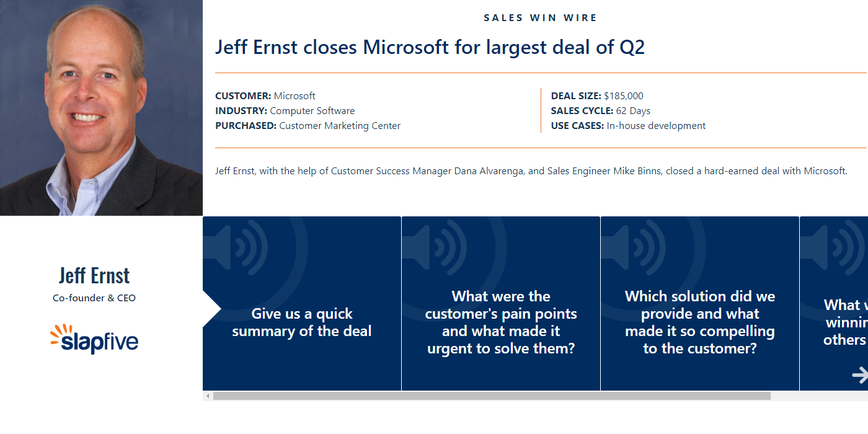Click the "Customer Marketing Center" purchased value

pyautogui.click(x=340, y=126)
